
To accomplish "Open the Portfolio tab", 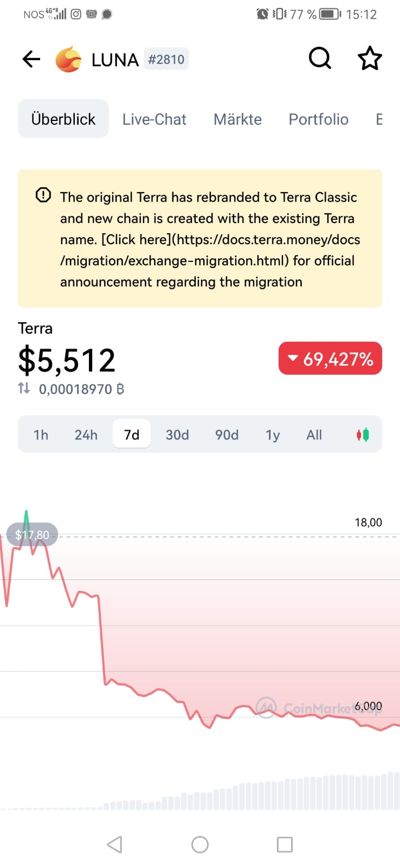I will click(319, 119).
